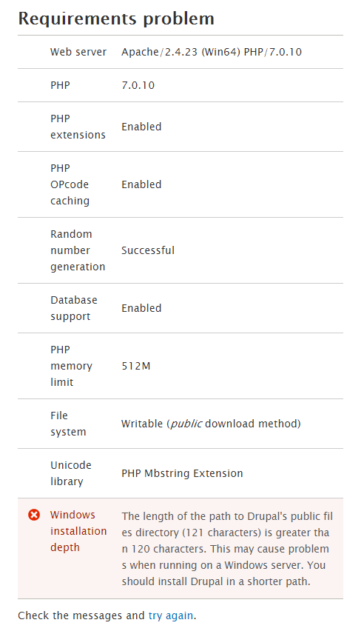Click the PHP OPcode caching label
This screenshot has height=634, width=364.
tap(70, 184)
